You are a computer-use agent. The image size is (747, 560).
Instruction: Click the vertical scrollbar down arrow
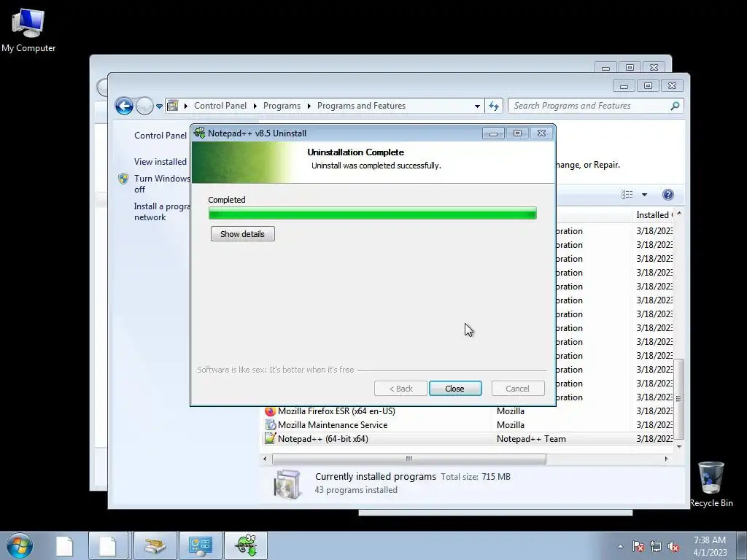pyautogui.click(x=679, y=446)
